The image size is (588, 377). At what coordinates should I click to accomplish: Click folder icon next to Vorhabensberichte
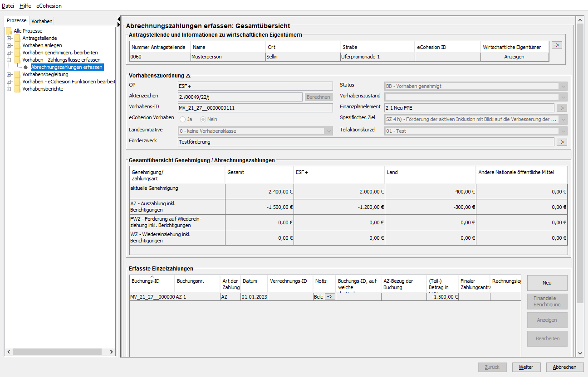point(17,89)
